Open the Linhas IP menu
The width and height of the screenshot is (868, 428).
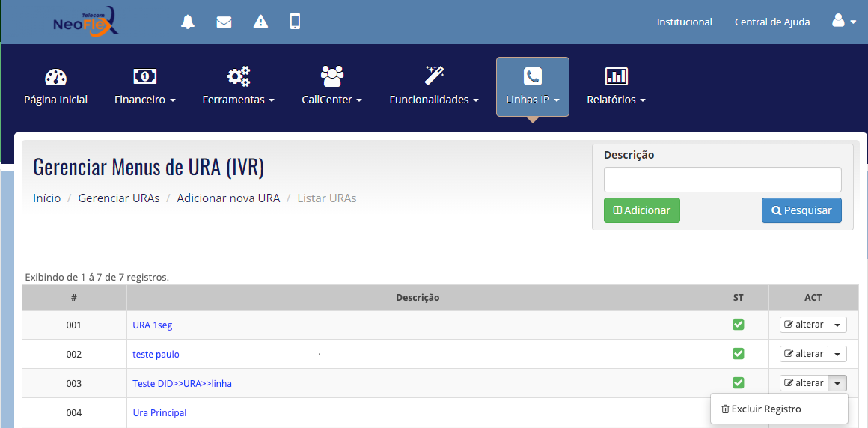(x=533, y=87)
